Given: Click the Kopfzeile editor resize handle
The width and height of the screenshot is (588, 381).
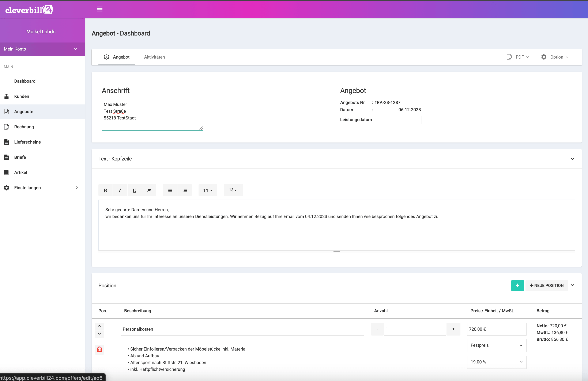Looking at the screenshot, I should (x=337, y=252).
